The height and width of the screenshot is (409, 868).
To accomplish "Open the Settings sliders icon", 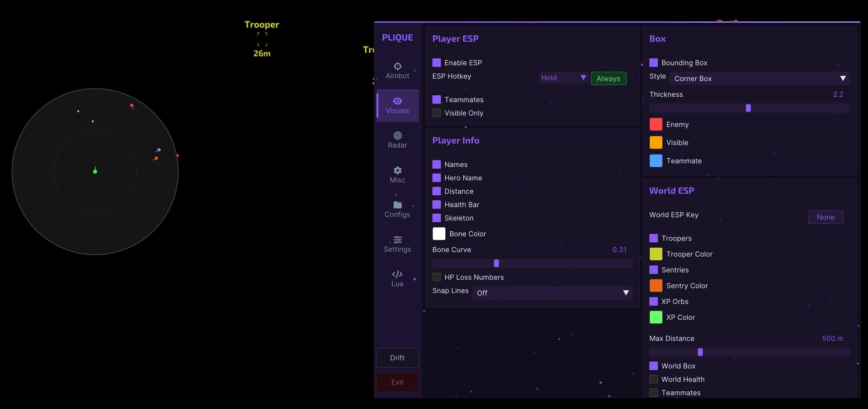I will pyautogui.click(x=397, y=240).
